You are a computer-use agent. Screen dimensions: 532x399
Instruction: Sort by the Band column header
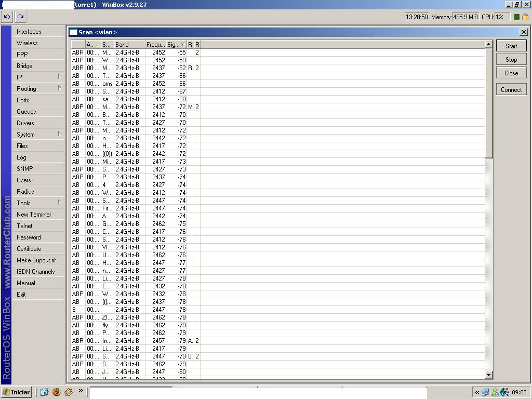(129, 45)
